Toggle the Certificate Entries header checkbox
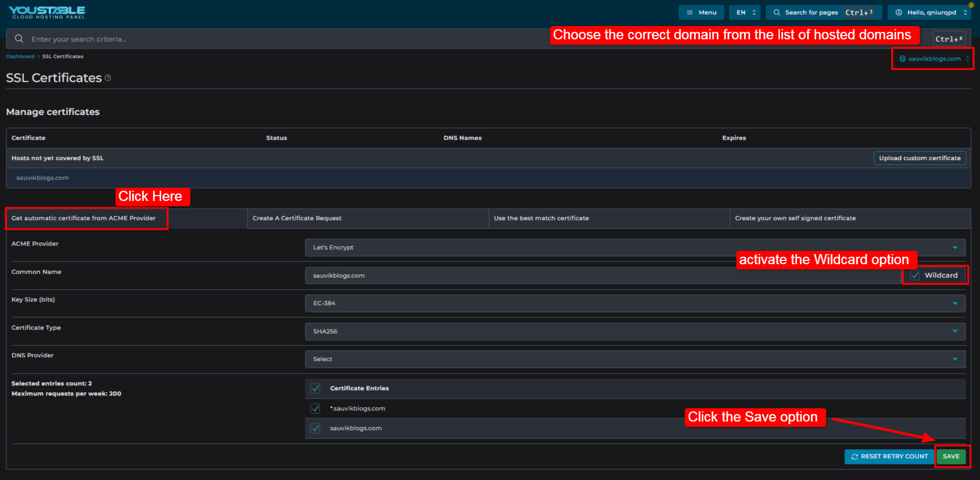 tap(315, 389)
